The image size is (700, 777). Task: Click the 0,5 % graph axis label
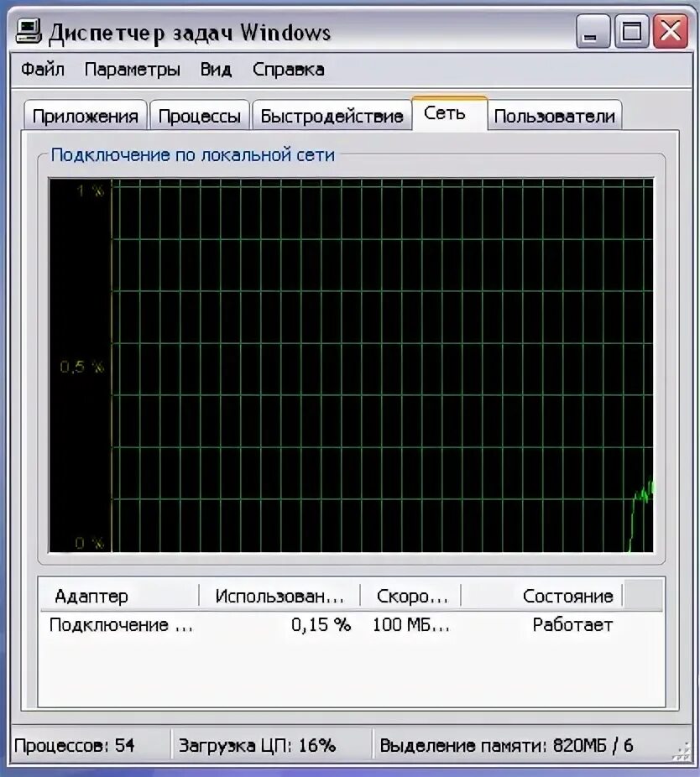click(81, 367)
